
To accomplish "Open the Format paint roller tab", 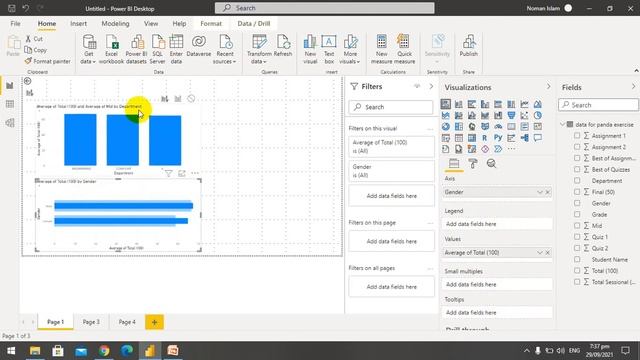I will 473,164.
